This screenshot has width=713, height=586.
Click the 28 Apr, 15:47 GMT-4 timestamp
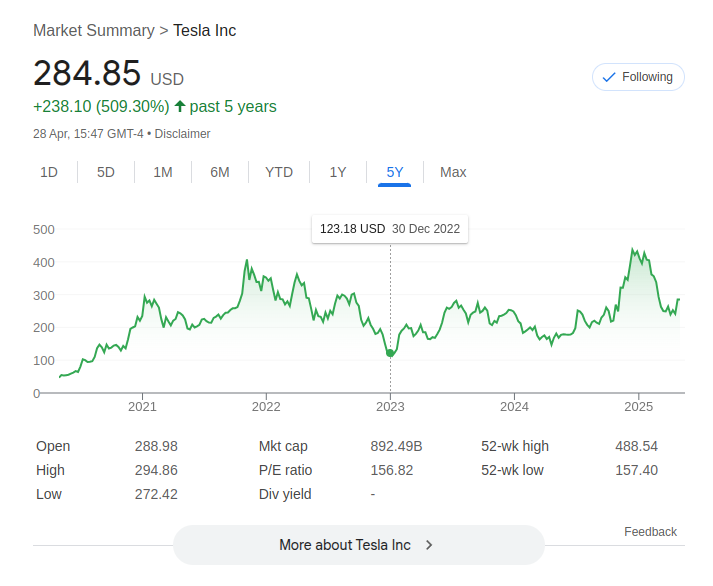88,134
